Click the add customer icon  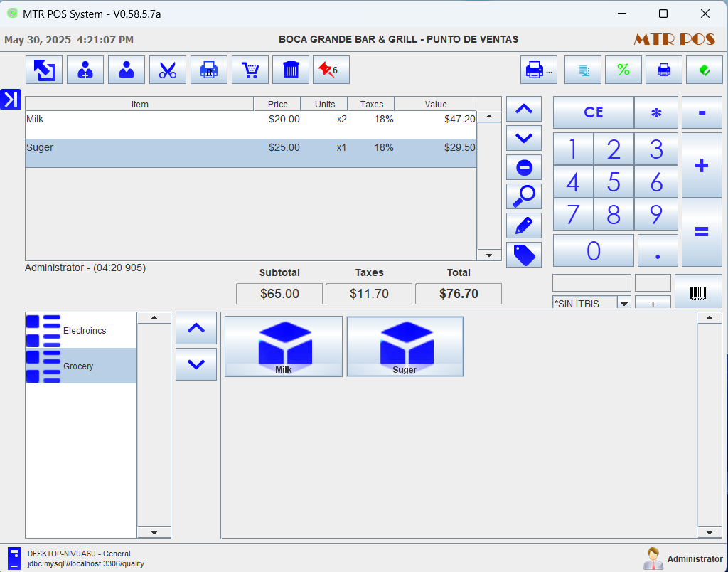coord(85,70)
